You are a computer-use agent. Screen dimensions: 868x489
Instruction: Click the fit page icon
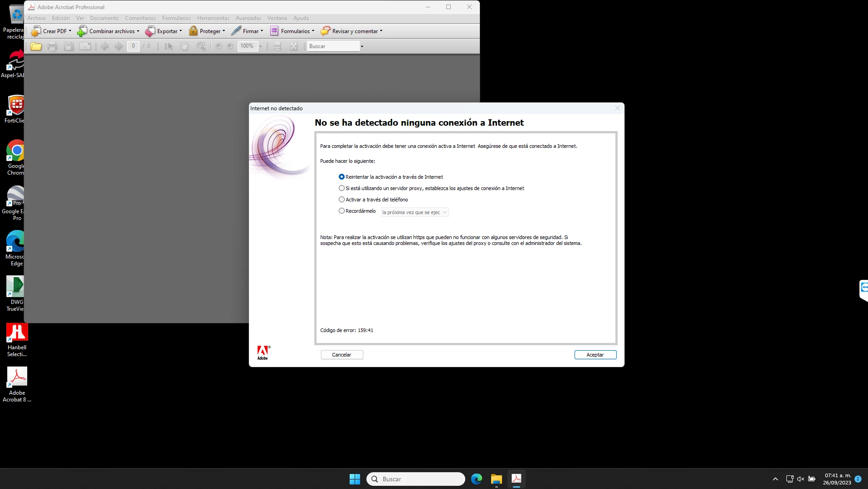[294, 46]
